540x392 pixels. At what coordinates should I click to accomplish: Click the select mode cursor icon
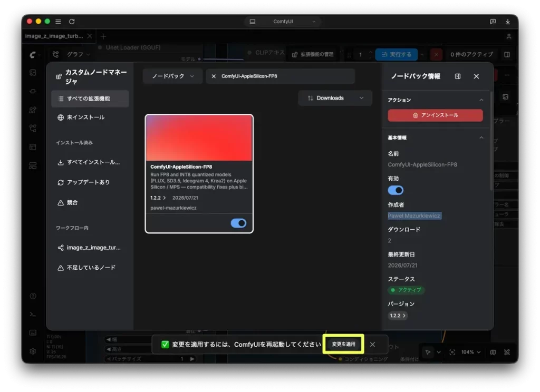click(x=427, y=352)
